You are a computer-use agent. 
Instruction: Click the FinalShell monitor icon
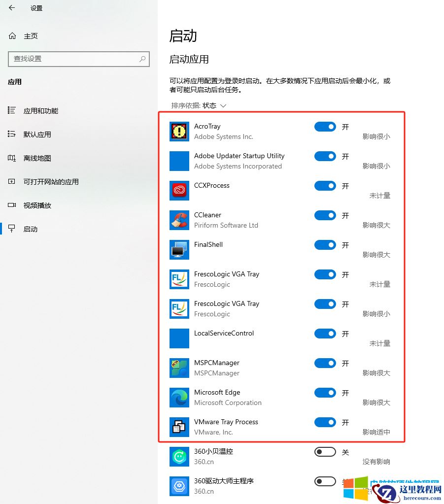pyautogui.click(x=179, y=249)
